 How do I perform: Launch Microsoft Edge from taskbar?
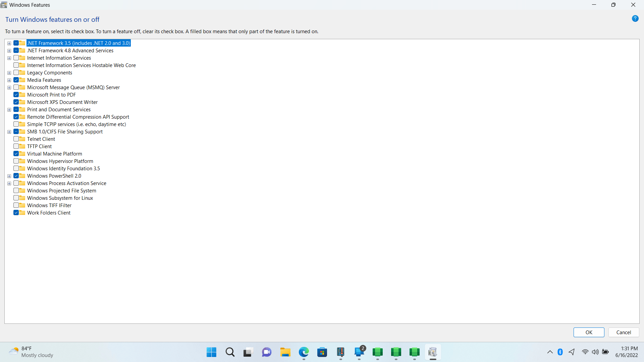(x=304, y=352)
